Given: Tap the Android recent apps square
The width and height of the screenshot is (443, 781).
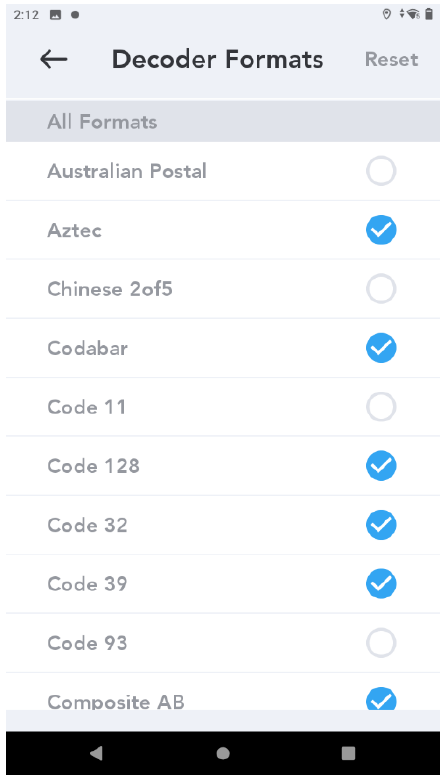Looking at the screenshot, I should [348, 753].
